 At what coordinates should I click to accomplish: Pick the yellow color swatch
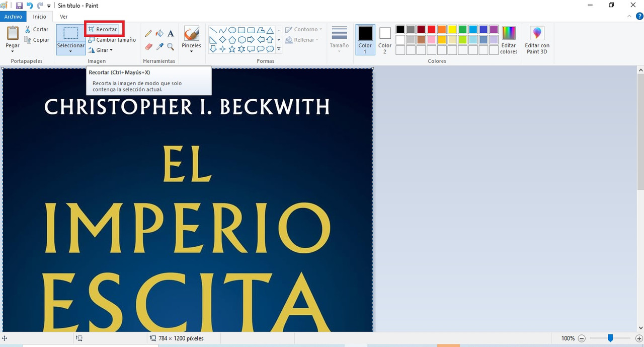(452, 29)
